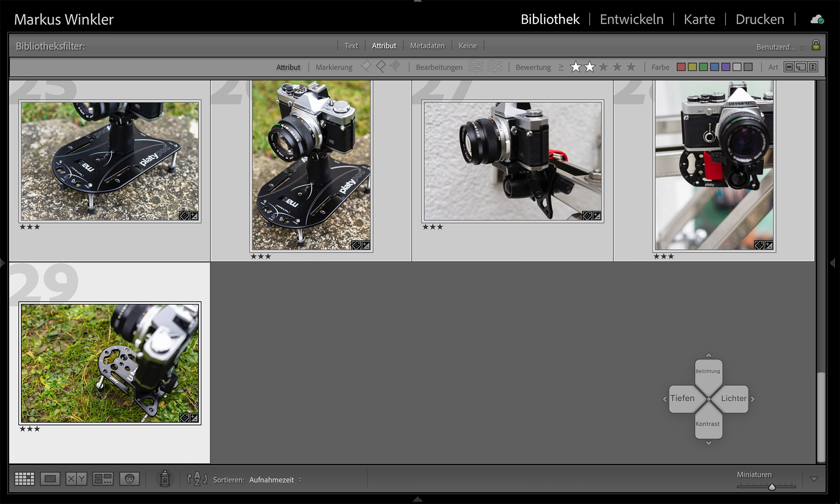Click arrow below Kontrast button
Viewport: 840px width, 504px height.
tap(708, 443)
